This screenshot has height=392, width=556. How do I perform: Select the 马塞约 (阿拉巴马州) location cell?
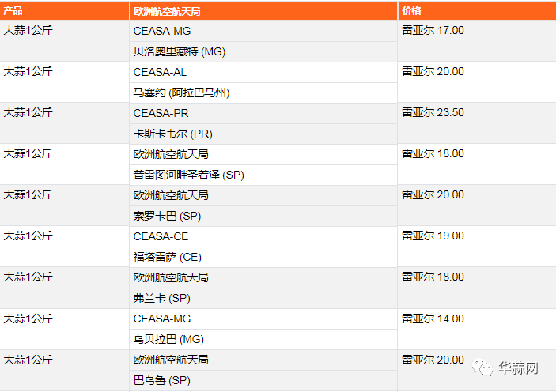263,92
